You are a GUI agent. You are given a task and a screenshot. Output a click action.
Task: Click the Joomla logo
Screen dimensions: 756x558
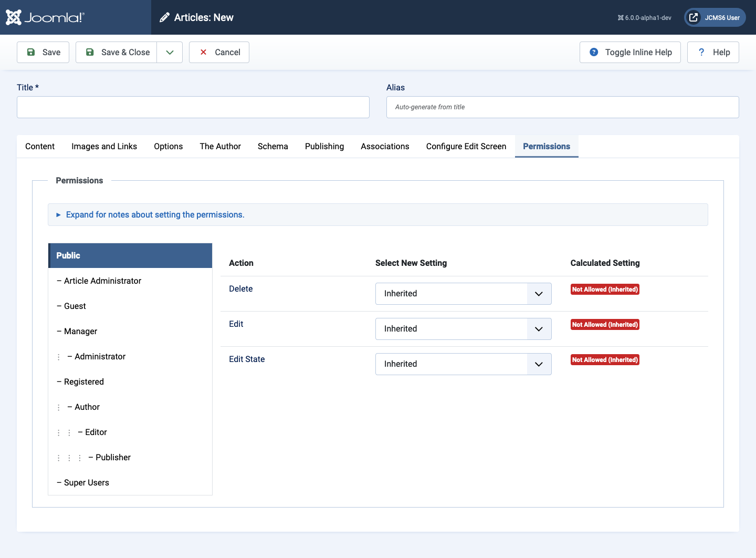[14, 17]
